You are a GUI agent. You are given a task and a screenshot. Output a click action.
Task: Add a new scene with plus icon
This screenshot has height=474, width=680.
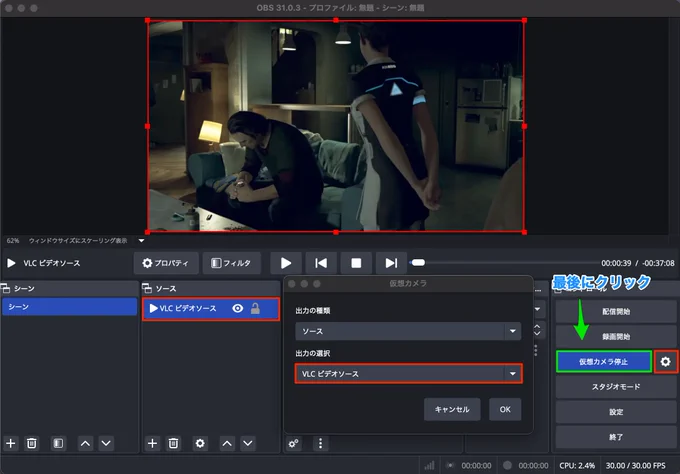tap(11, 443)
